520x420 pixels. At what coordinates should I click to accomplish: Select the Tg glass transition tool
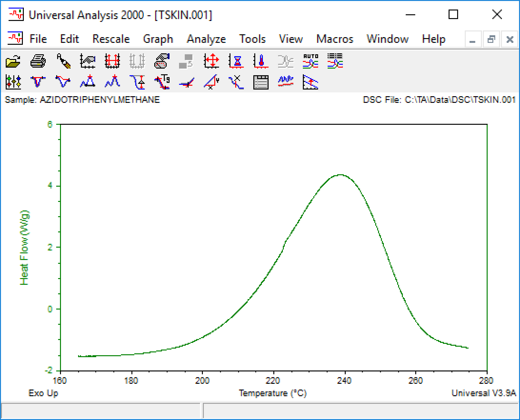[x=162, y=82]
